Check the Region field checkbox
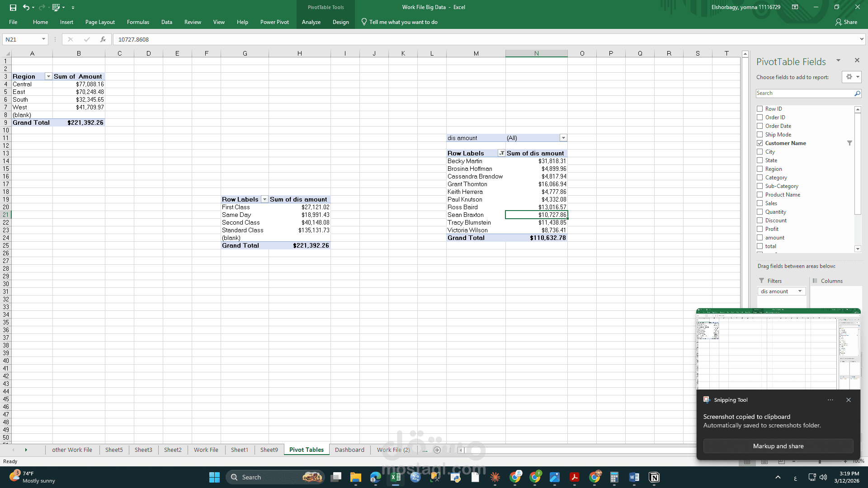 760,169
